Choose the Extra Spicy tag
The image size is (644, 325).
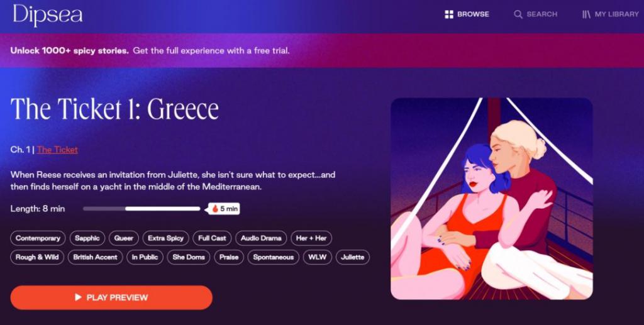point(165,238)
